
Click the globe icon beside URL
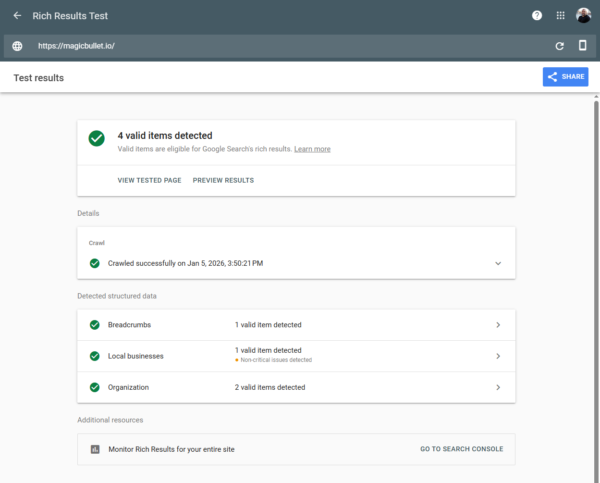[x=17, y=46]
